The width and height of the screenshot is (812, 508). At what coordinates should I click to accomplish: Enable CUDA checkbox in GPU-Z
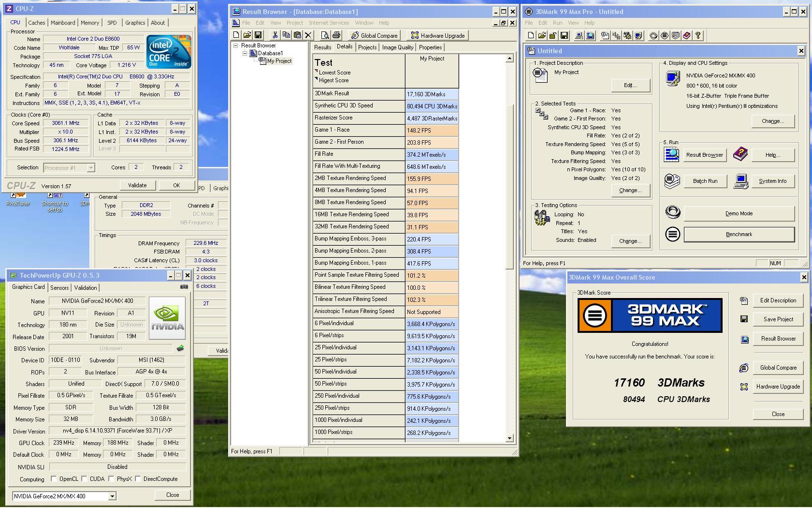[x=85, y=479]
